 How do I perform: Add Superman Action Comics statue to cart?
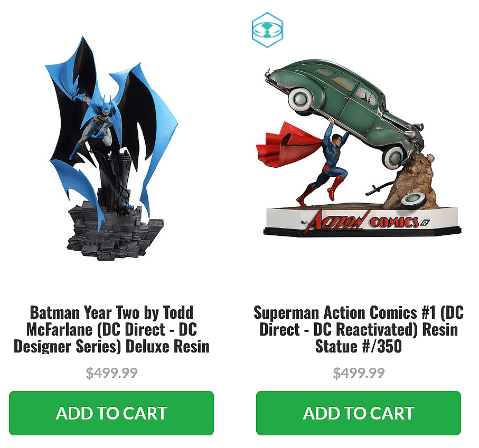pyautogui.click(x=359, y=413)
